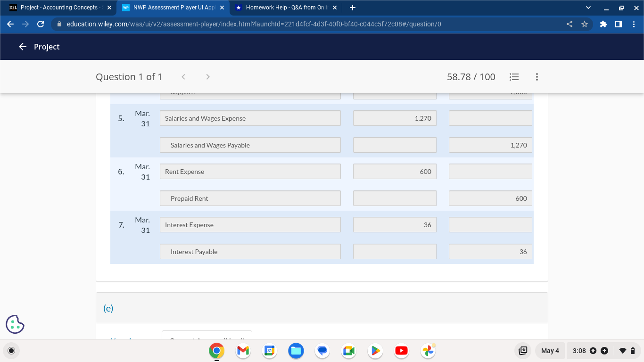Open the browser extensions puzzle icon
The height and width of the screenshot is (362, 644).
point(603,24)
